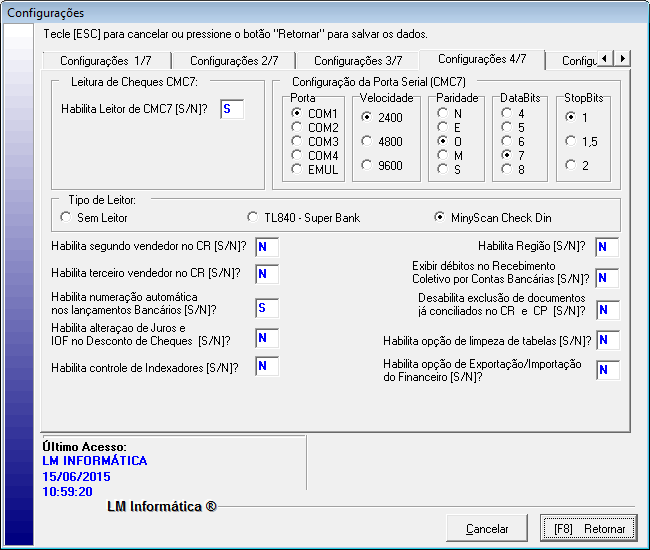Click the Habilita Leitor de CMC7 field
This screenshot has height=550, width=650.
click(x=231, y=109)
